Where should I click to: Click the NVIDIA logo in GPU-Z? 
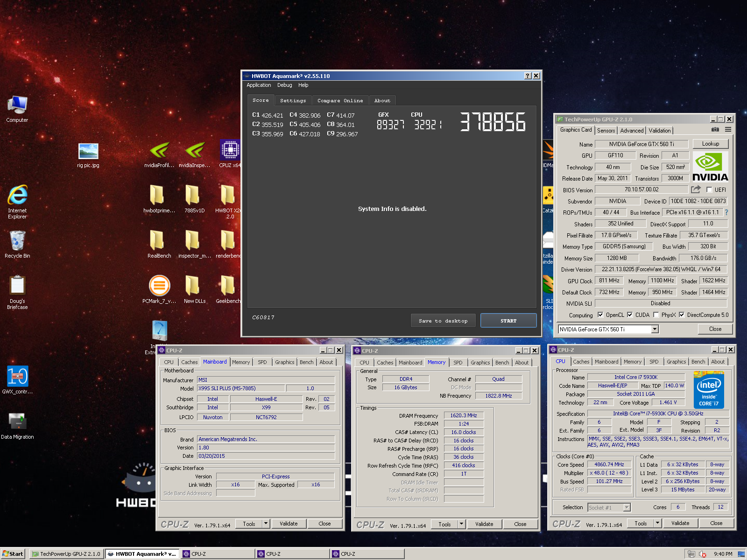click(710, 167)
